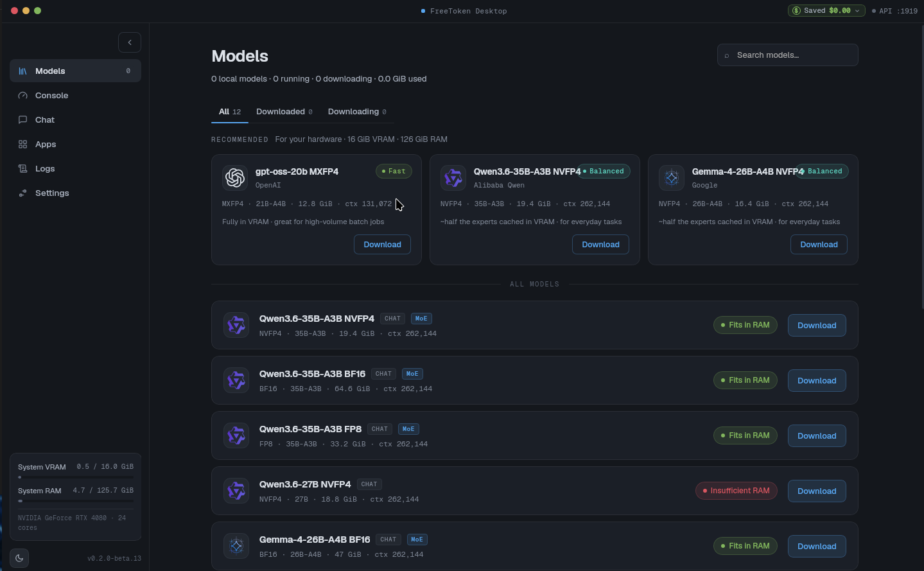Download the Qwen3.6-27B NVFP4 model
Screen dimensions: 924x571
pos(817,491)
